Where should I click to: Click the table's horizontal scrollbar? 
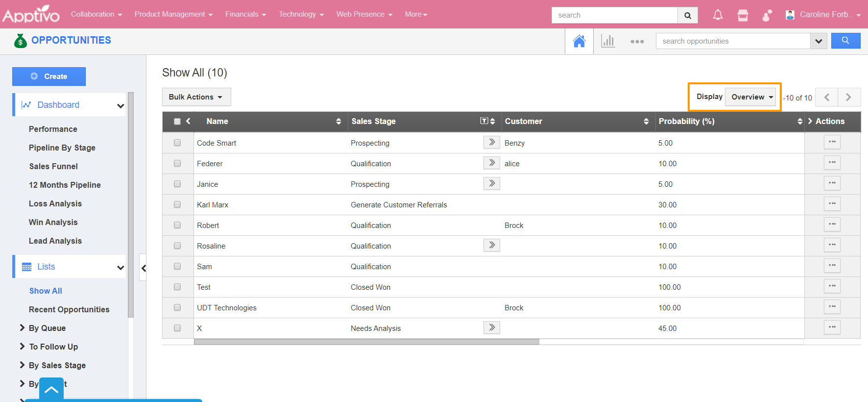[366, 342]
